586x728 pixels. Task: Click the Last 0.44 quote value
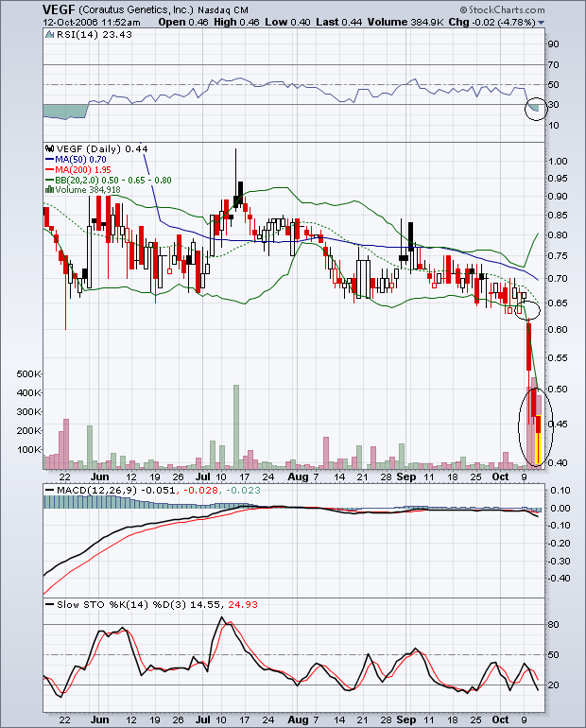[338, 23]
